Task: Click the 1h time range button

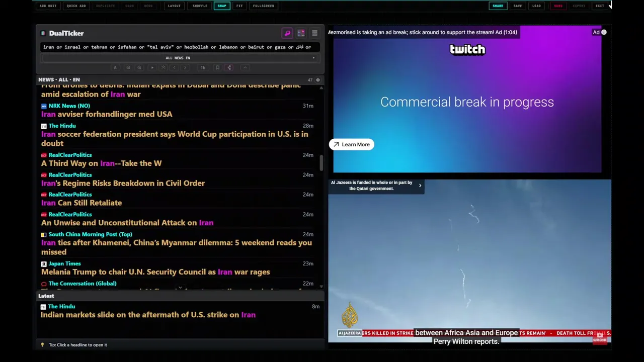Action: (203, 67)
